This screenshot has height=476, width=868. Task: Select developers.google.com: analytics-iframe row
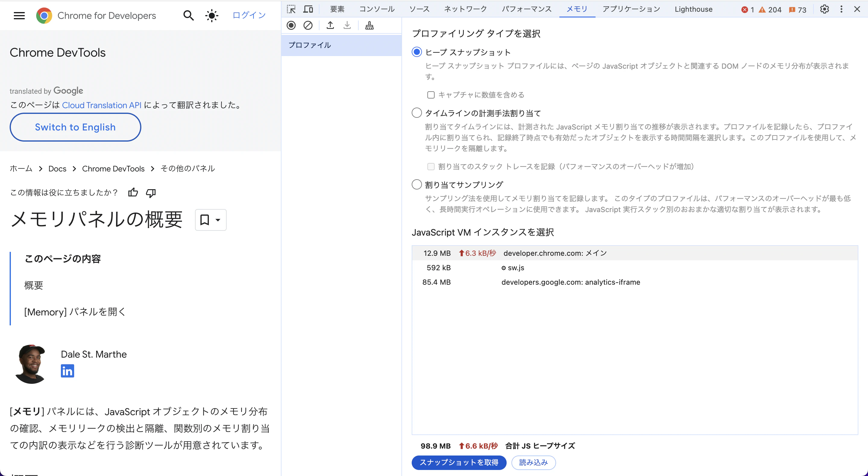tap(634, 282)
